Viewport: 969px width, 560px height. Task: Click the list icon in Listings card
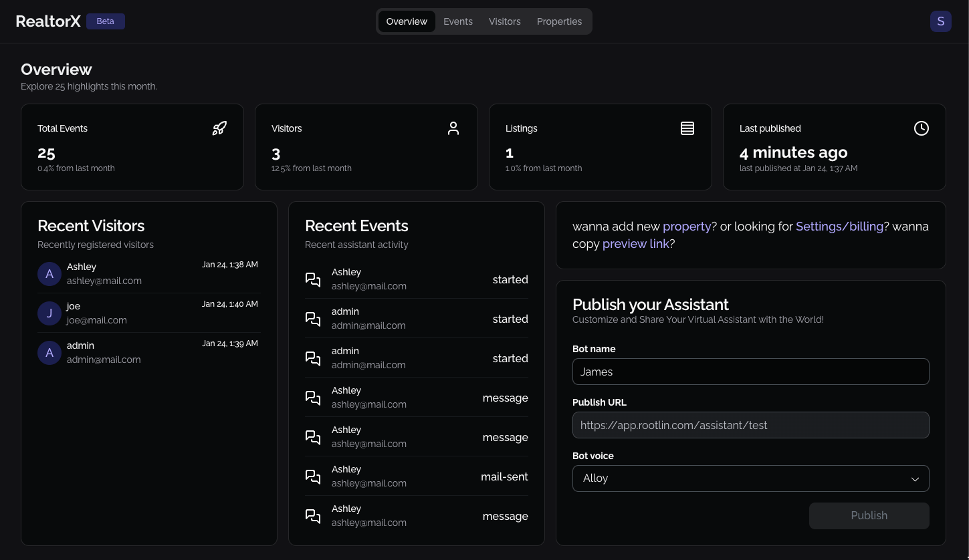(687, 128)
